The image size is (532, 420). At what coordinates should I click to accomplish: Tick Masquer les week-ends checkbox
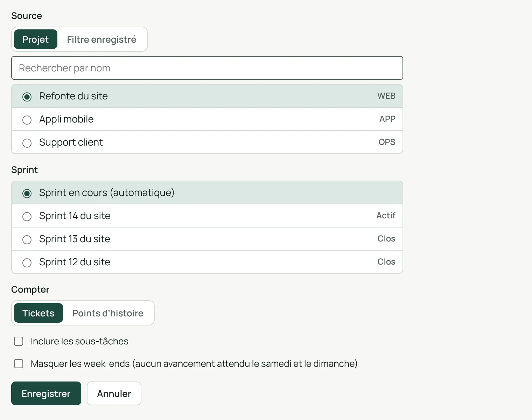tap(19, 364)
